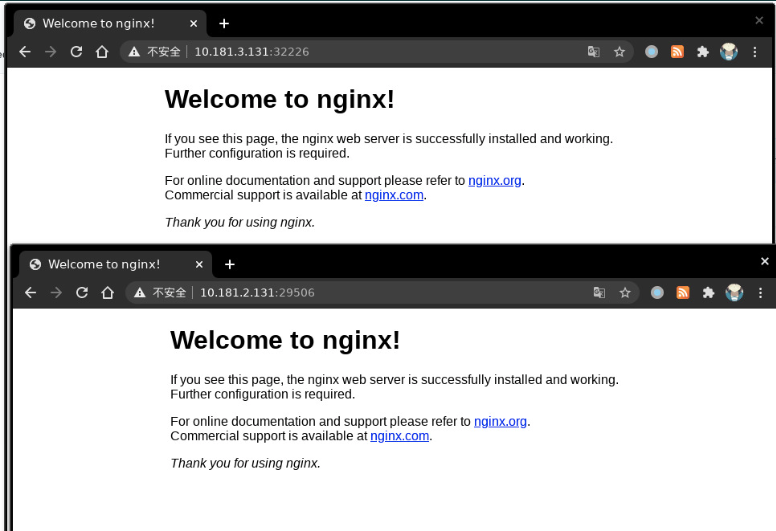Viewport: 776px width, 531px height.
Task: Click the back arrow in the 10.181.2.131 window
Action: pyautogui.click(x=31, y=293)
